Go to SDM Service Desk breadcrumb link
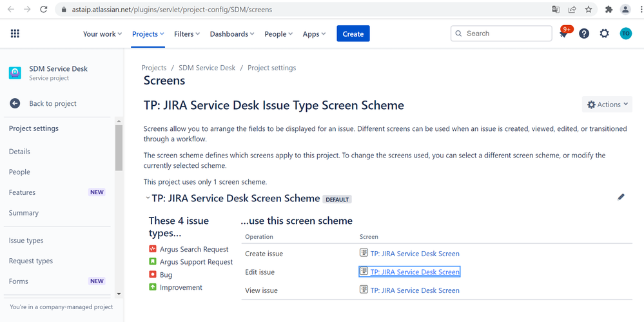 click(x=207, y=68)
